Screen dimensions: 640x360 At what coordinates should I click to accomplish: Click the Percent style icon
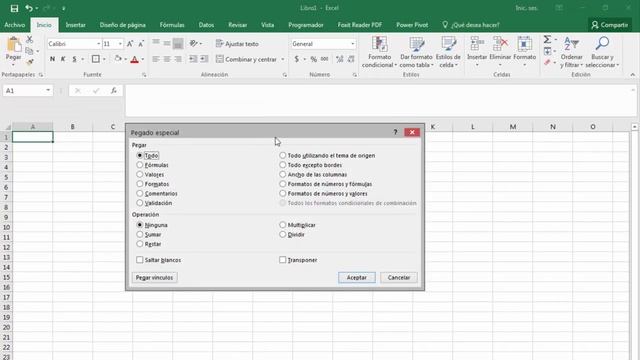click(x=313, y=59)
